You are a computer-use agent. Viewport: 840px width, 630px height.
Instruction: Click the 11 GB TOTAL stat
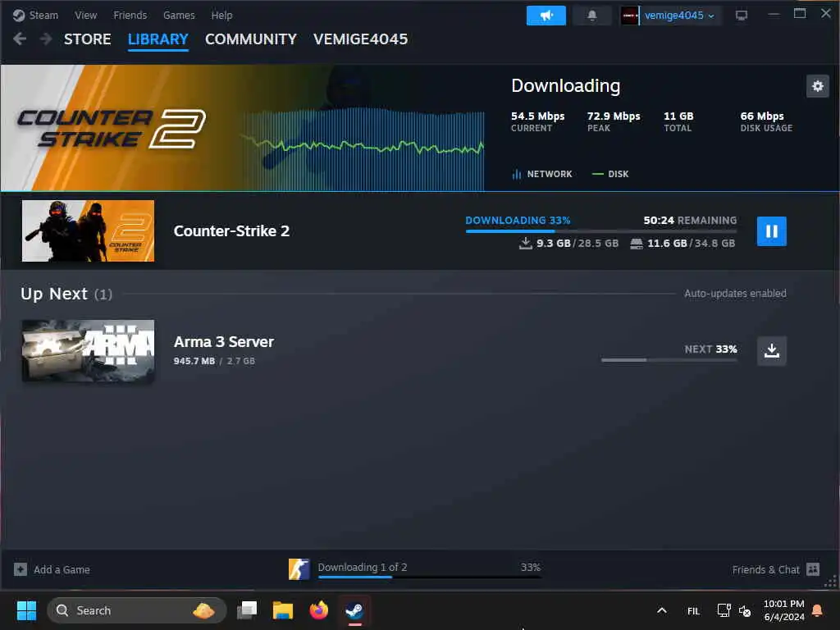click(x=678, y=121)
